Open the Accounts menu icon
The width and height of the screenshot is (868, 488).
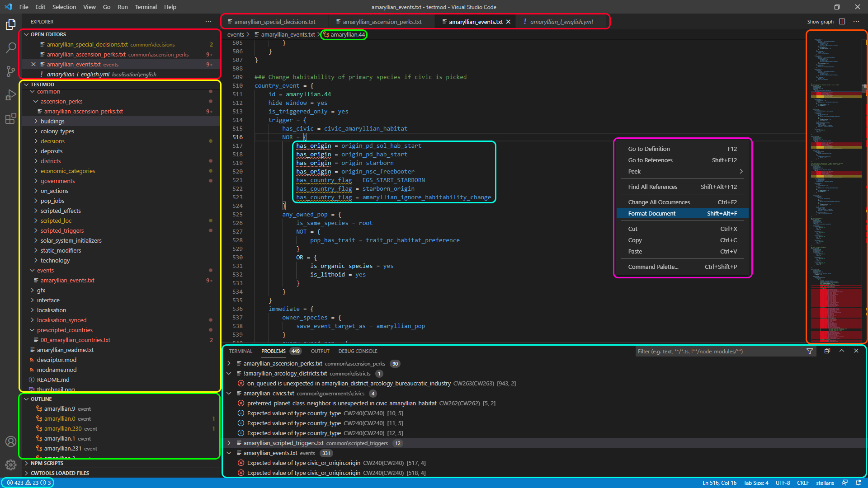[11, 441]
